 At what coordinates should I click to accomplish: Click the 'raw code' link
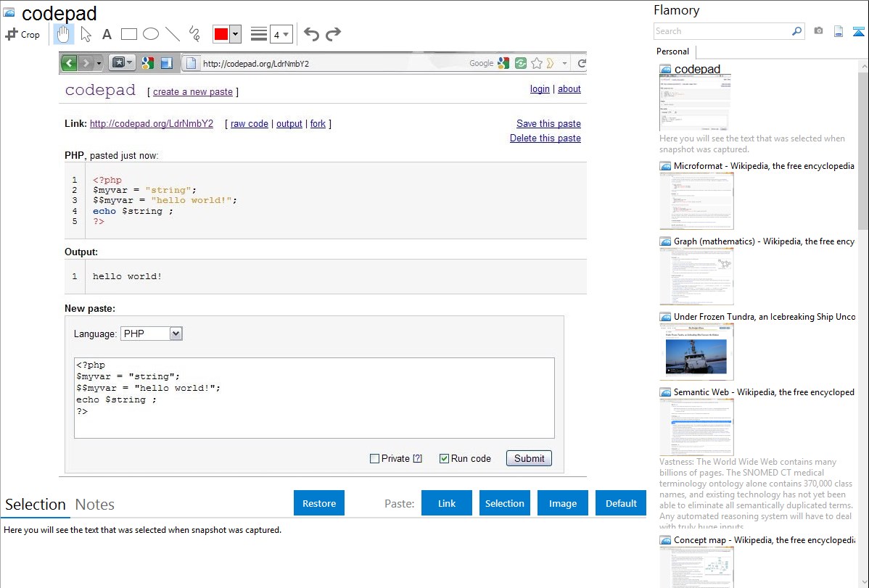click(x=250, y=123)
